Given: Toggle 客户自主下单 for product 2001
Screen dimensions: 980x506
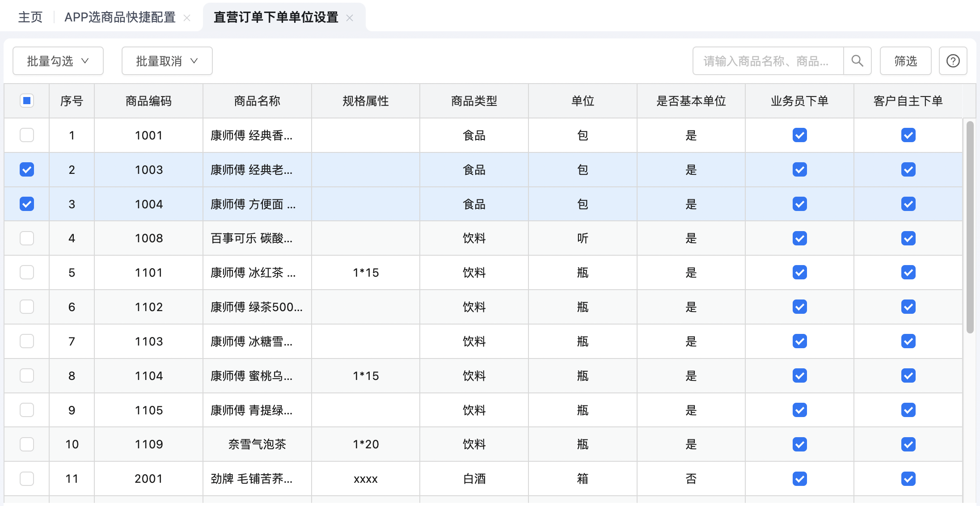Looking at the screenshot, I should pyautogui.click(x=908, y=479).
